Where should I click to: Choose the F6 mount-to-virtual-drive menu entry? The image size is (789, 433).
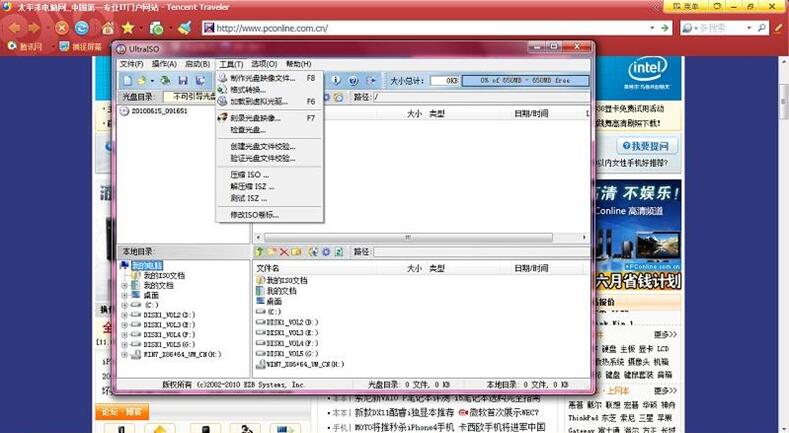269,101
